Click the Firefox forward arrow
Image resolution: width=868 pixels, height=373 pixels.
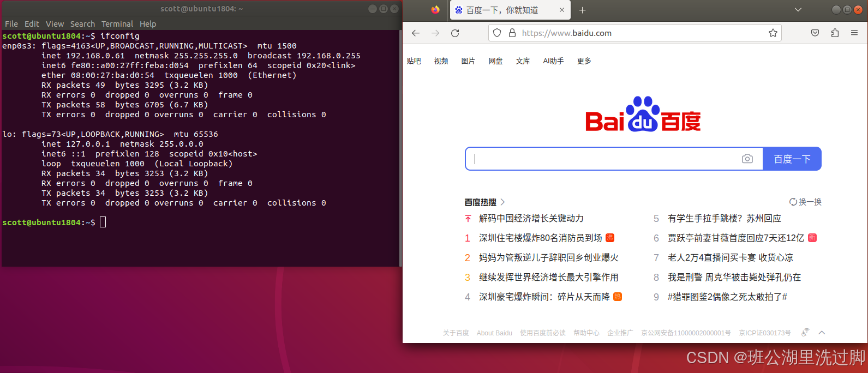(x=435, y=33)
